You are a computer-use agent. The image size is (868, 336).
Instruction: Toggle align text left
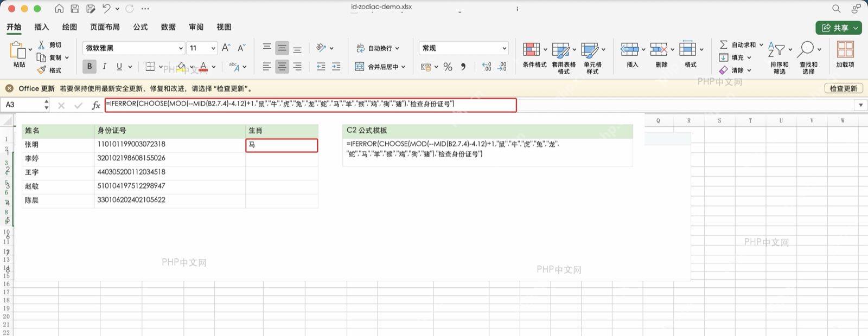pos(267,67)
